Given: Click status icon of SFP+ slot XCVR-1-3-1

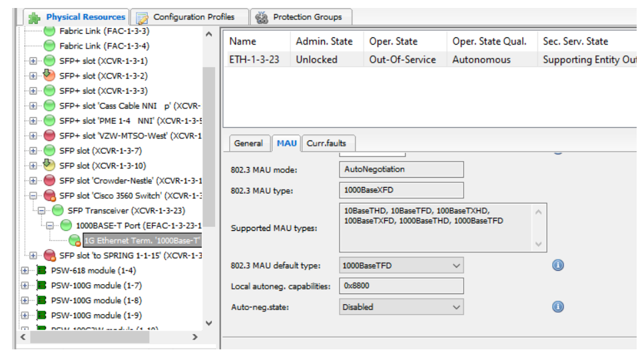Looking at the screenshot, I should pyautogui.click(x=49, y=61).
